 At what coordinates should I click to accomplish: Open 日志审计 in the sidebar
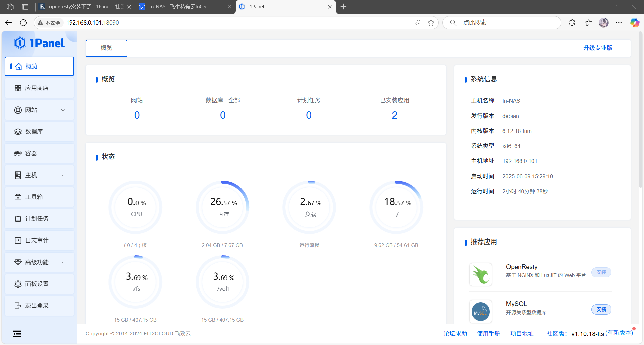coord(39,240)
